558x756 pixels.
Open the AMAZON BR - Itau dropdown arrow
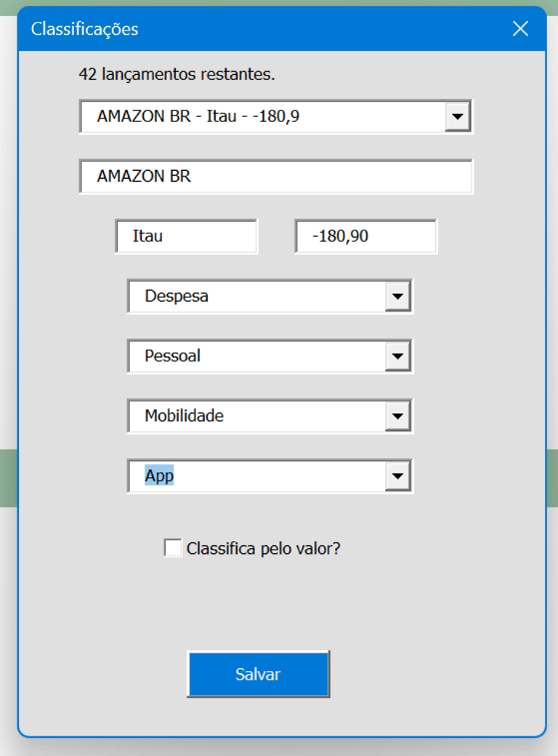[457, 116]
